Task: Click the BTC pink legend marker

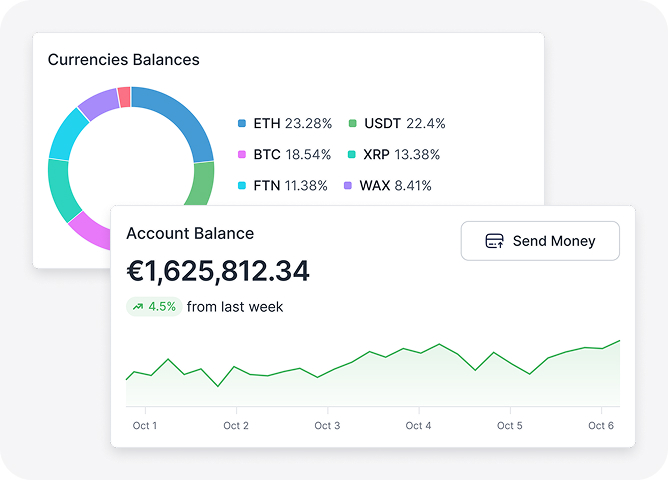Action: [242, 155]
